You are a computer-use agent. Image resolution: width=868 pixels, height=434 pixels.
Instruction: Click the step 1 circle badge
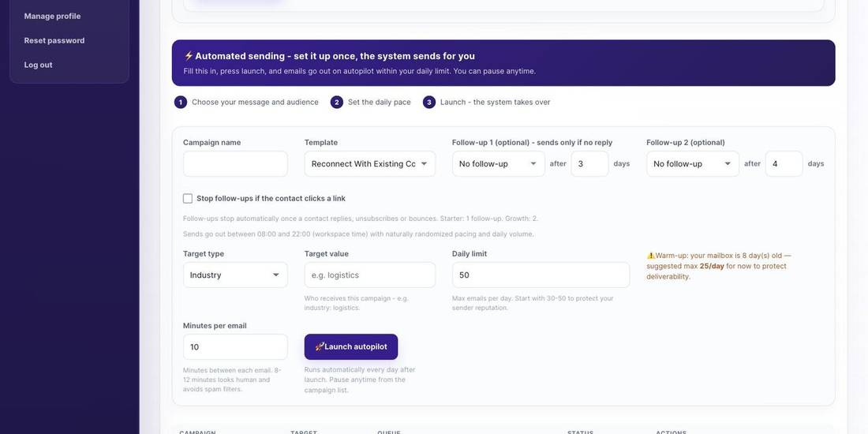click(x=181, y=103)
